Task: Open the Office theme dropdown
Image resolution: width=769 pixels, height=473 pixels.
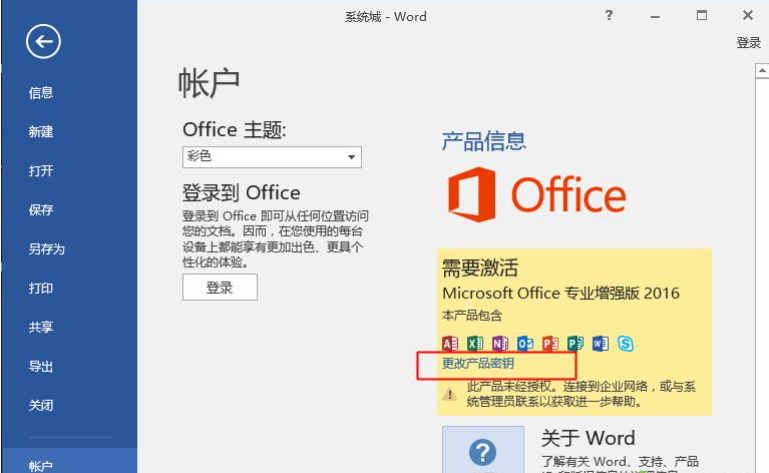Action: point(351,158)
